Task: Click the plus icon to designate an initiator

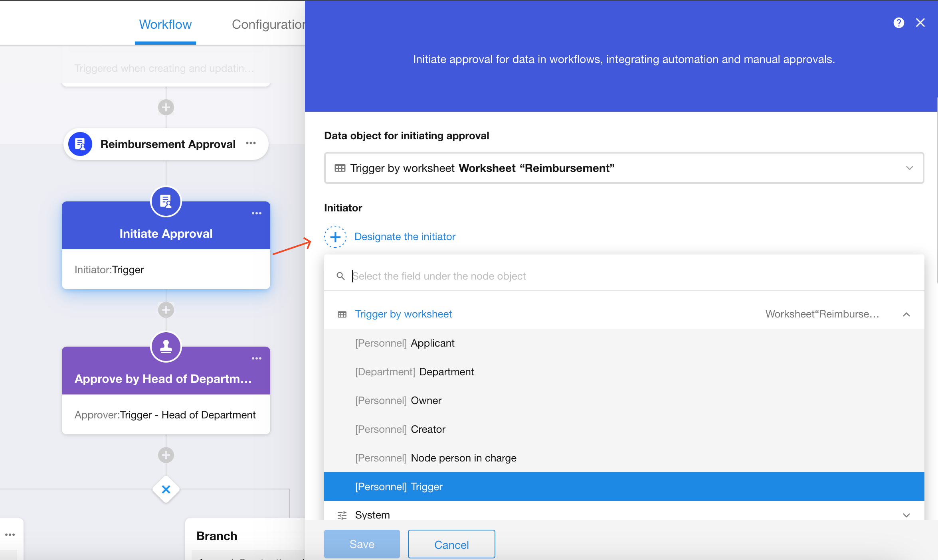Action: pyautogui.click(x=335, y=237)
